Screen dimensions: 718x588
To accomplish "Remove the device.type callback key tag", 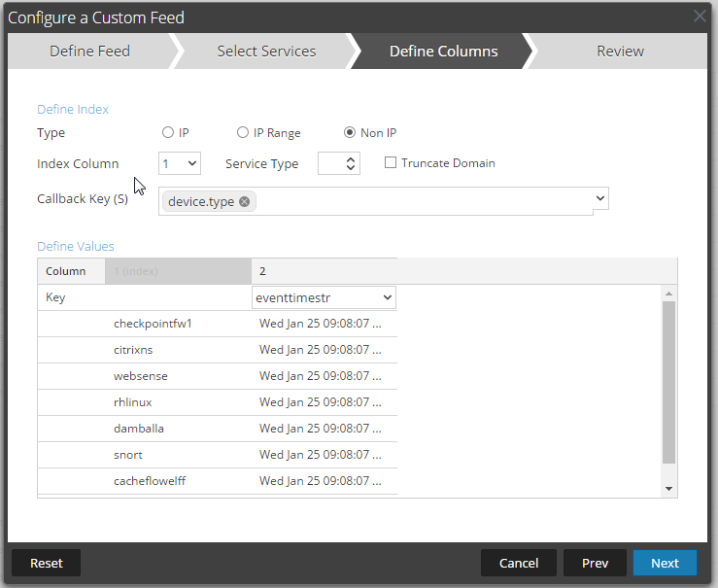I will [x=245, y=202].
